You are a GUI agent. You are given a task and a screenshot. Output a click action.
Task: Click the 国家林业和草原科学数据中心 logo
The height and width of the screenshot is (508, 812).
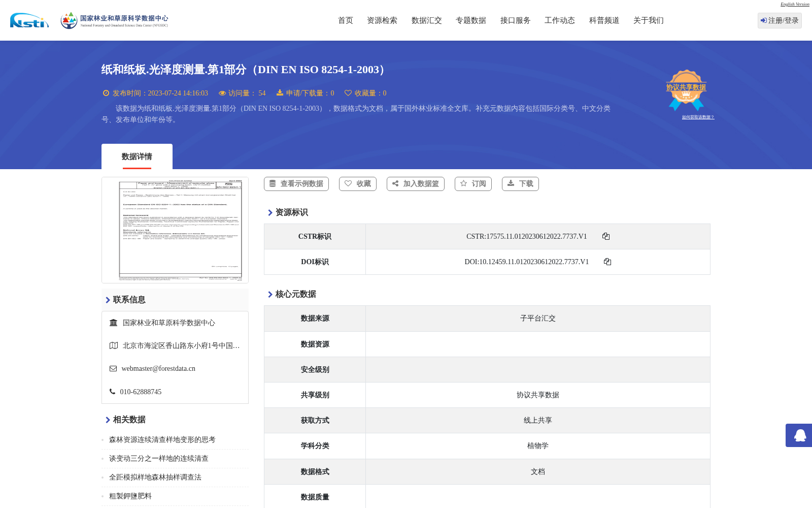point(114,20)
